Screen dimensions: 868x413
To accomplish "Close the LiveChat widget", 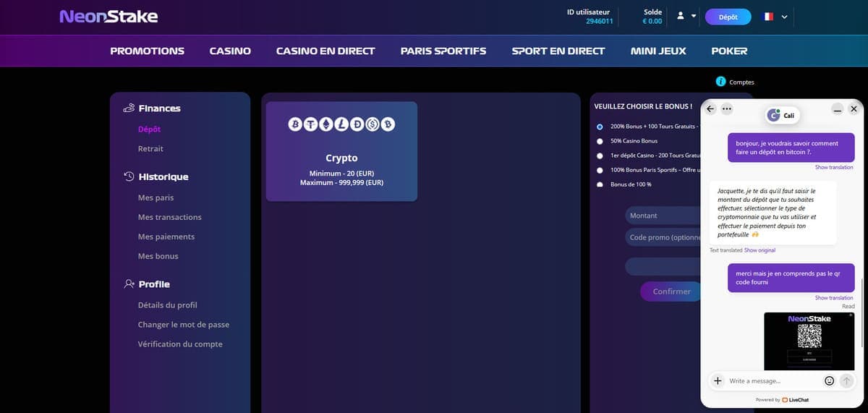I will tap(854, 109).
